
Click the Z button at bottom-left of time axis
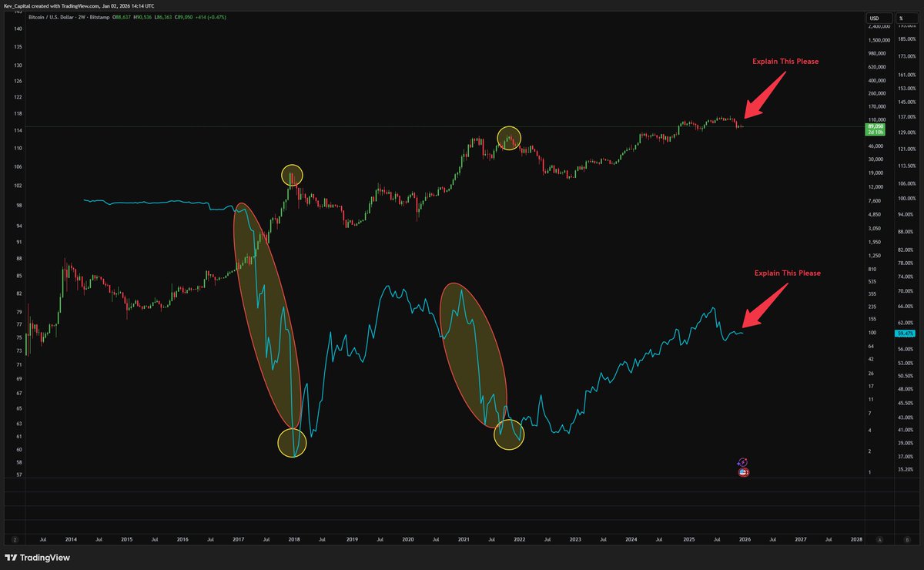click(x=14, y=539)
